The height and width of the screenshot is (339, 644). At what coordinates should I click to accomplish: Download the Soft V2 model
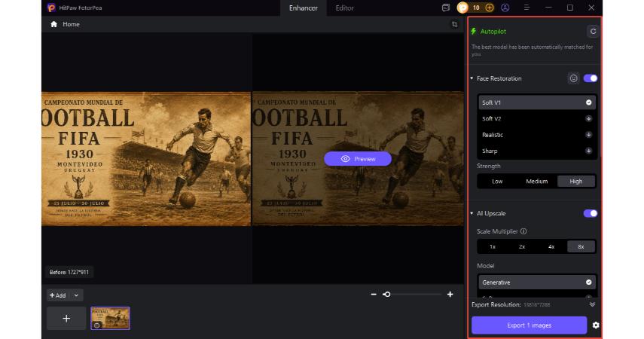[588, 118]
